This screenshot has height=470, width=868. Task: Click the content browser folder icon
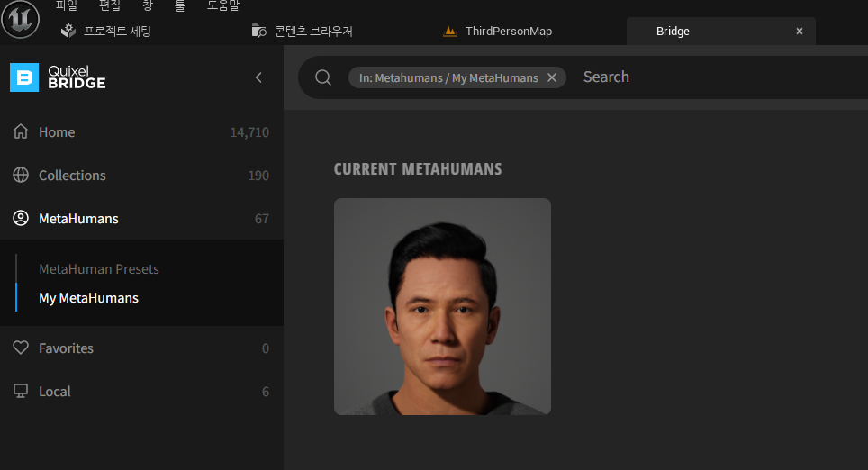click(x=258, y=31)
